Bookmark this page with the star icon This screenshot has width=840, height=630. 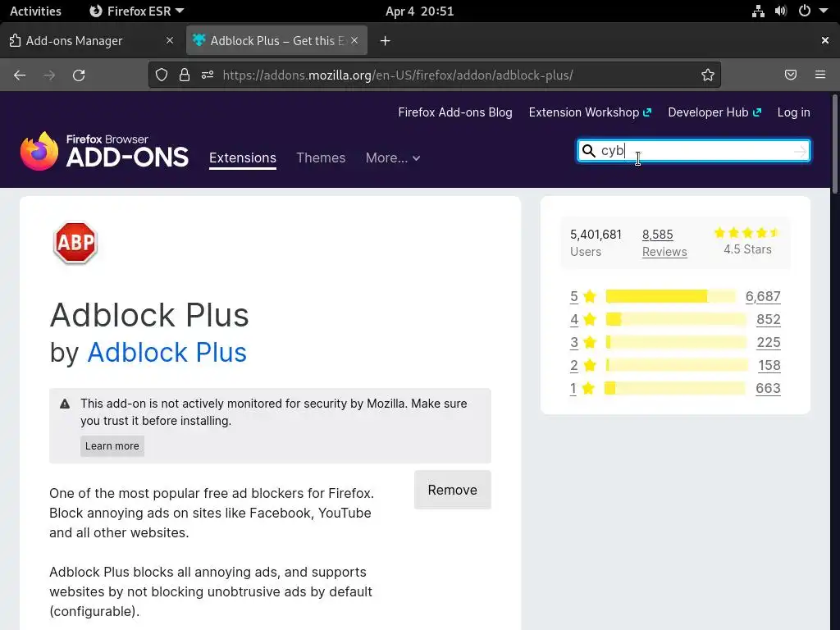708,75
